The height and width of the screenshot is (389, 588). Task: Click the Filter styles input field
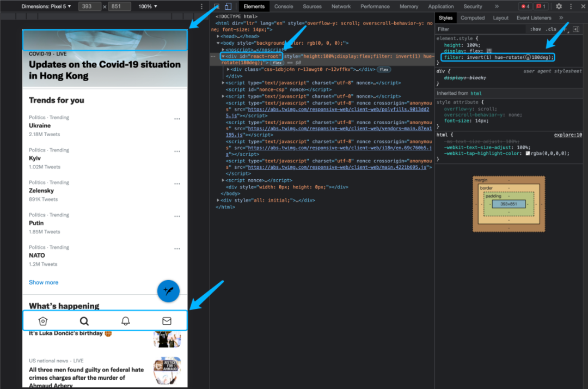click(480, 29)
